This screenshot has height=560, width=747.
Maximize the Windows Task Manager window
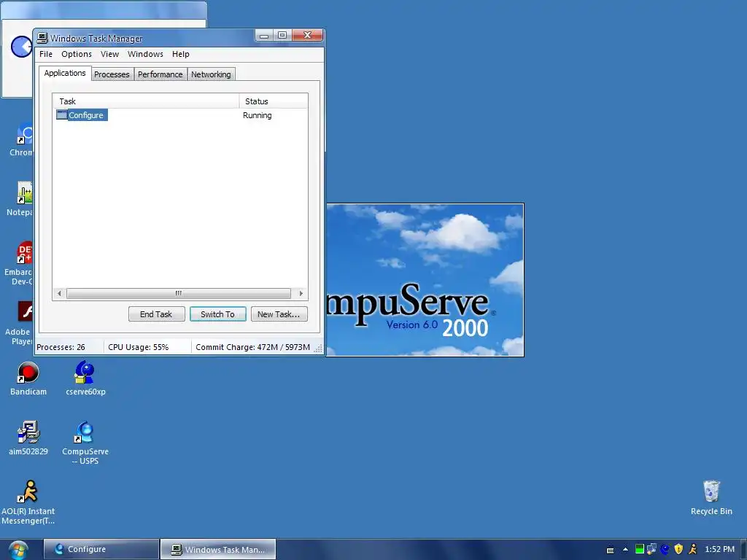pos(282,35)
